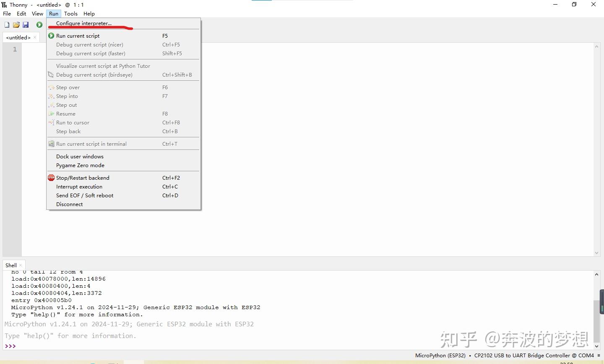Select the Stop/Restart backend stop-sign icon

point(51,178)
